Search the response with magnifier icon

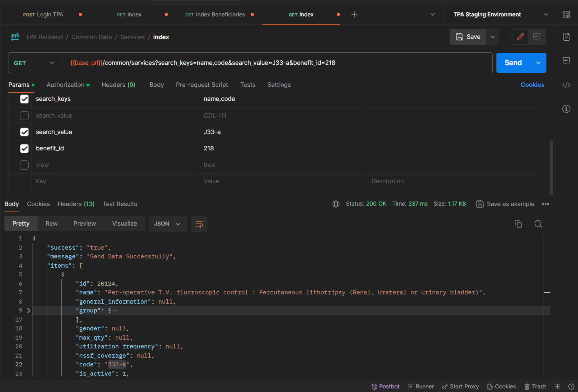[538, 224]
